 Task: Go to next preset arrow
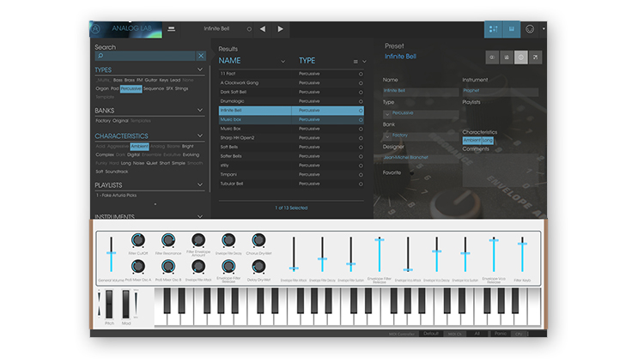[280, 28]
